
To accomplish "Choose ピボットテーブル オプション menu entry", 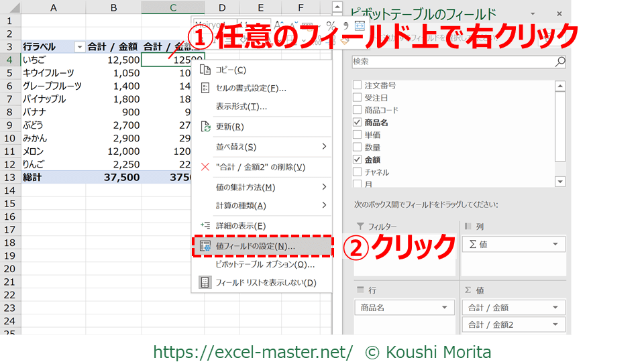I will 264,264.
